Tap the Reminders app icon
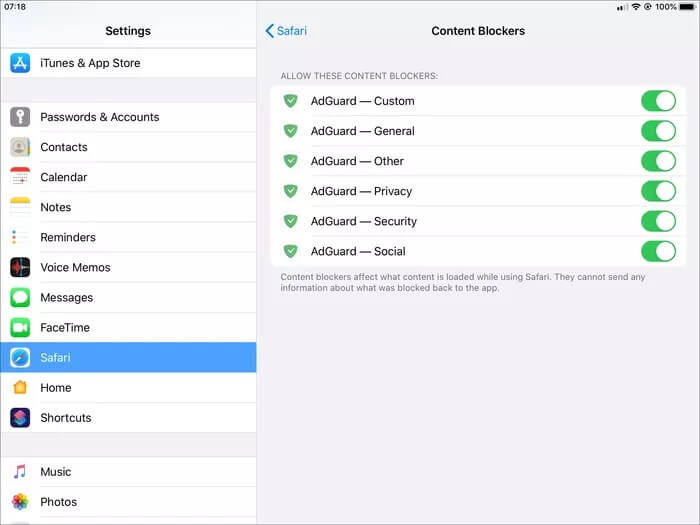 (20, 237)
